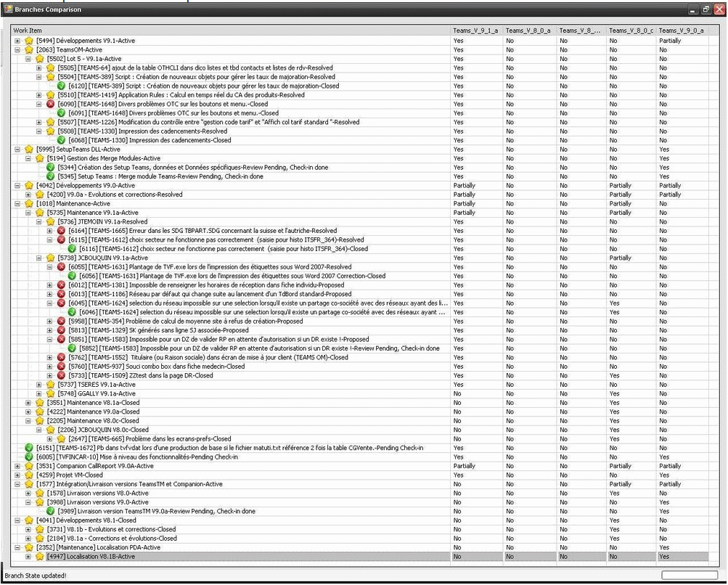728x585 pixels.
Task: Expand [4200] V9.0a - Evolutions et corrections node
Action: coord(28,195)
